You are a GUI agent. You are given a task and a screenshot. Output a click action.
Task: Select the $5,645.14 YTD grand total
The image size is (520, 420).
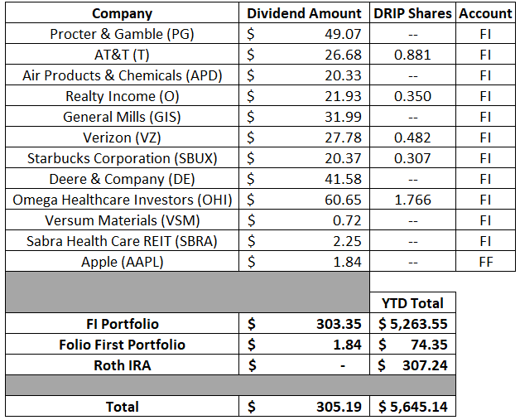coord(412,407)
